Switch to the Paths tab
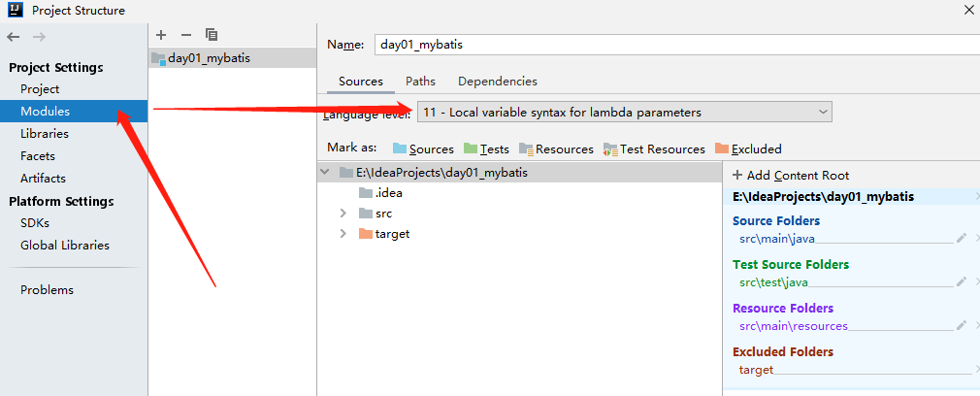Viewport: 980px width, 396px height. 421,82
